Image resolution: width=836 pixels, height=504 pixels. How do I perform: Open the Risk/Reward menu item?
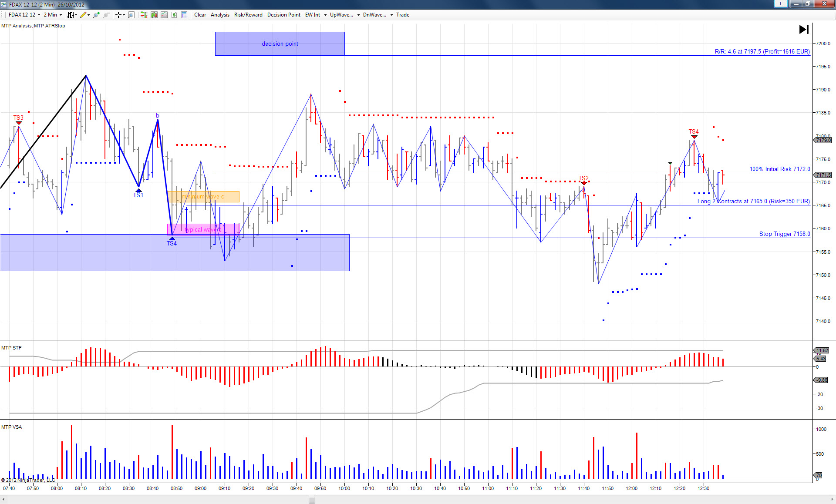[x=248, y=15]
